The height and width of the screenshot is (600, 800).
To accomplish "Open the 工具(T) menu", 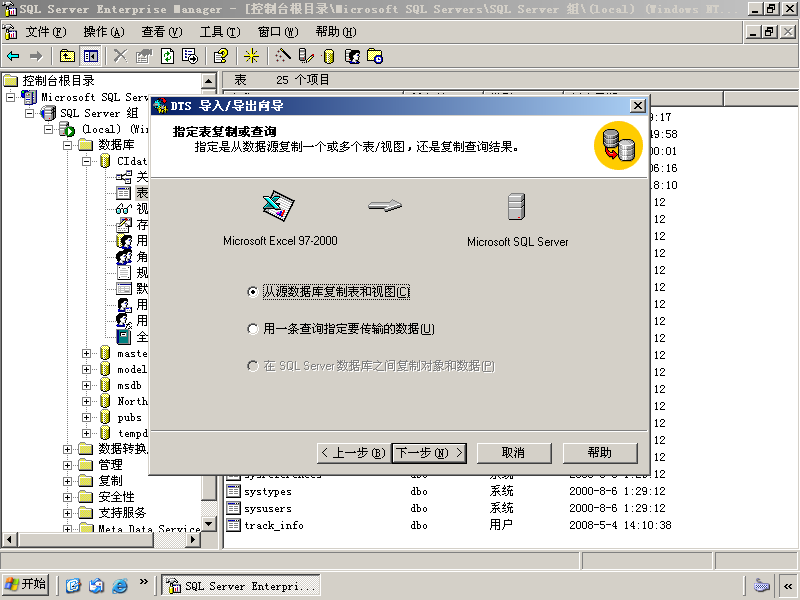I will coord(220,32).
